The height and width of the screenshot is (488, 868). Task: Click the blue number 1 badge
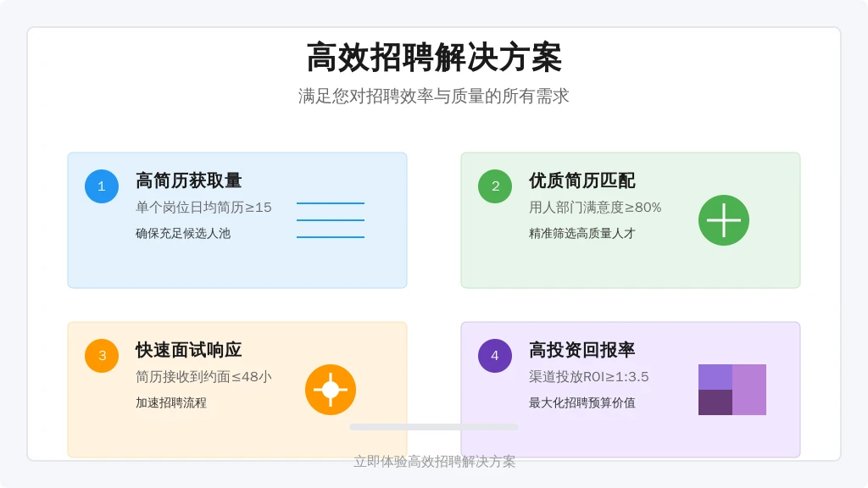[102, 186]
